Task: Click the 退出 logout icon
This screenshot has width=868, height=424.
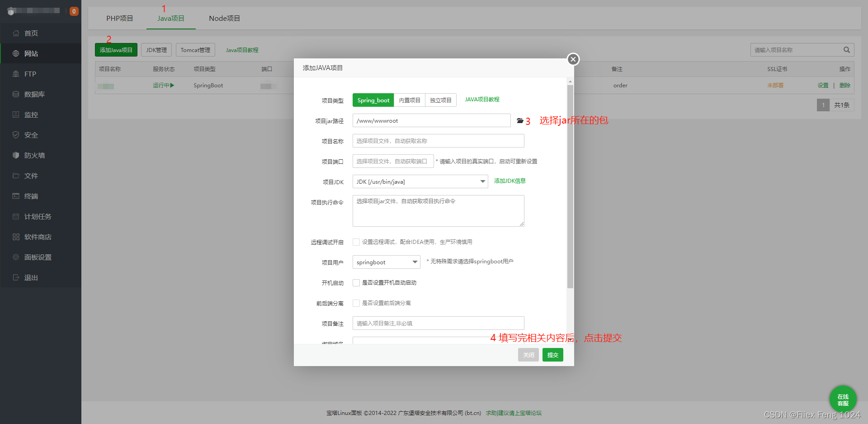Action: pyautogui.click(x=16, y=277)
